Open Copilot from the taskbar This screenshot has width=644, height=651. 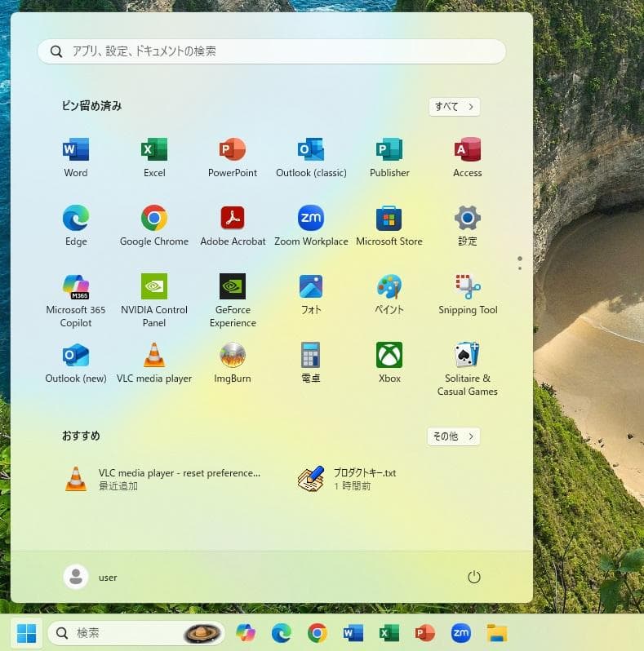click(x=246, y=633)
